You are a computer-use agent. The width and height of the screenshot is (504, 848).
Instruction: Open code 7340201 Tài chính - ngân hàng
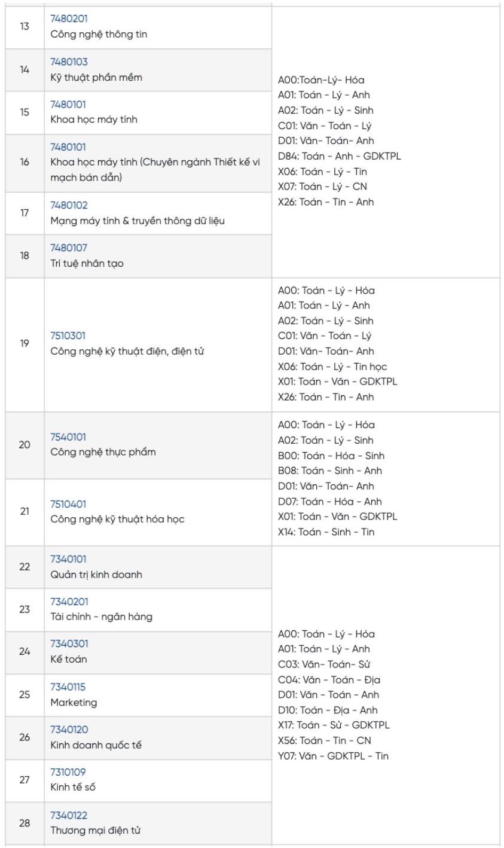[x=69, y=602]
